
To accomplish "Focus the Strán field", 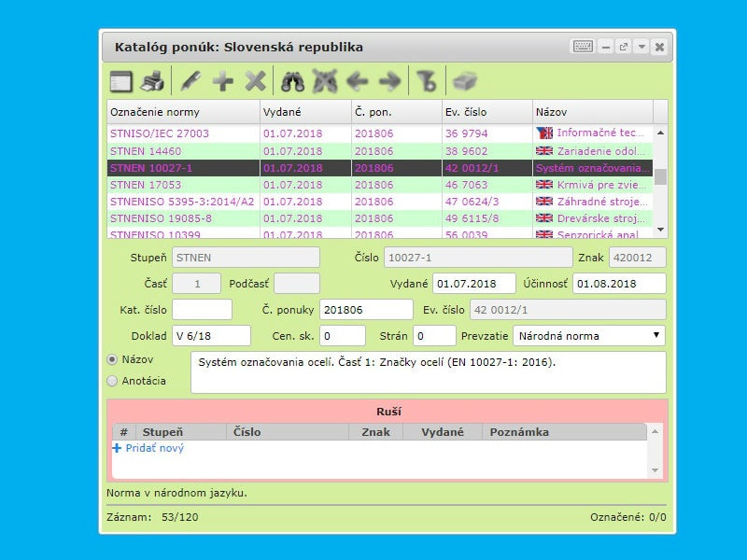I will point(434,336).
